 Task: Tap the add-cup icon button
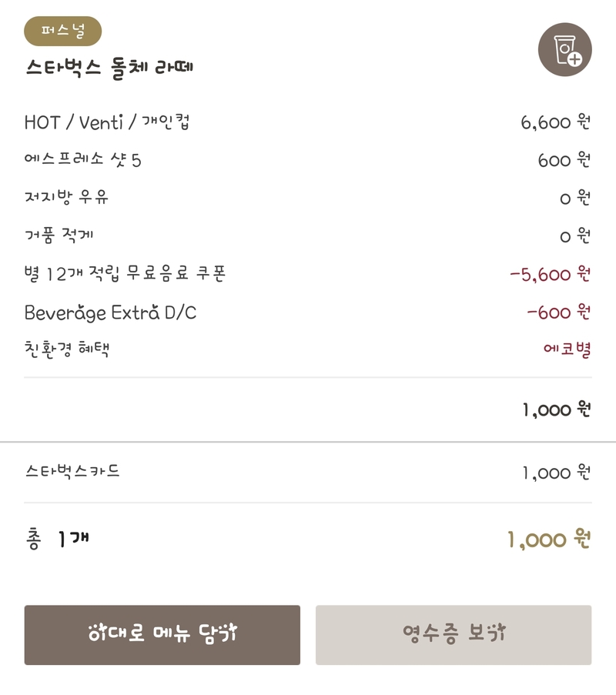point(564,49)
